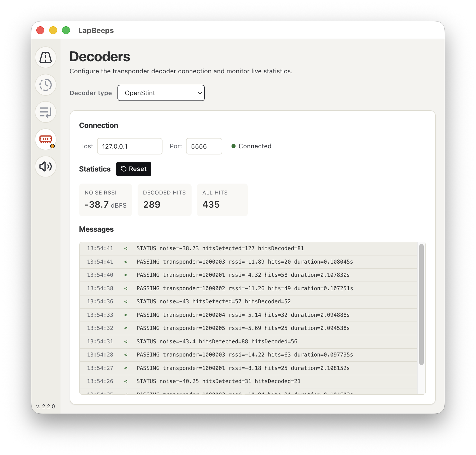Click the Messages list scrollbar
The width and height of the screenshot is (476, 455).
point(421,304)
